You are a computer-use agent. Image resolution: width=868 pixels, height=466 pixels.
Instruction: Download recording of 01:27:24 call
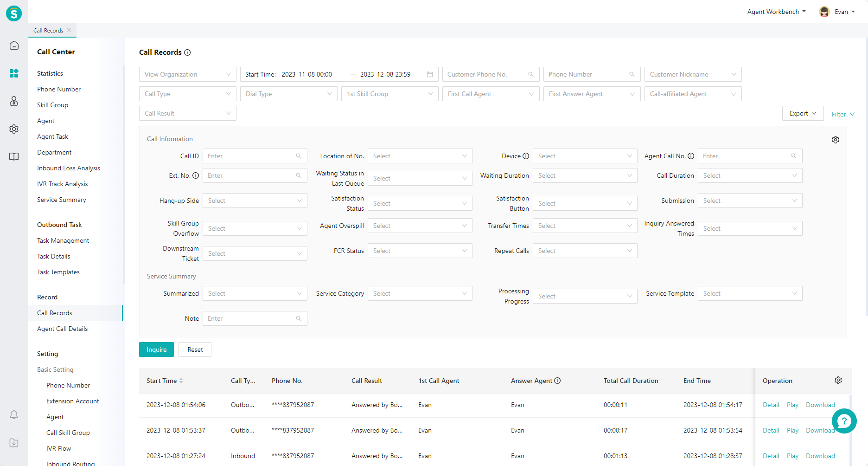[x=820, y=456]
